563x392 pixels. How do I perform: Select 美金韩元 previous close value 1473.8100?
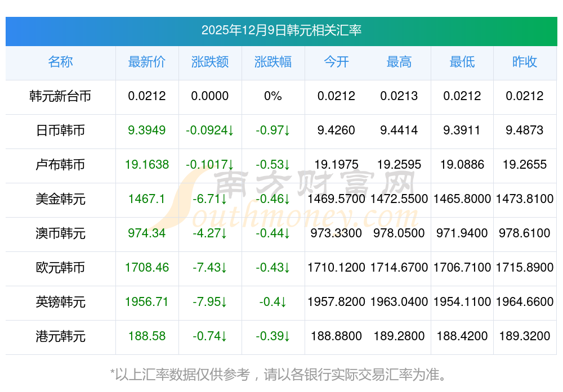tap(525, 199)
